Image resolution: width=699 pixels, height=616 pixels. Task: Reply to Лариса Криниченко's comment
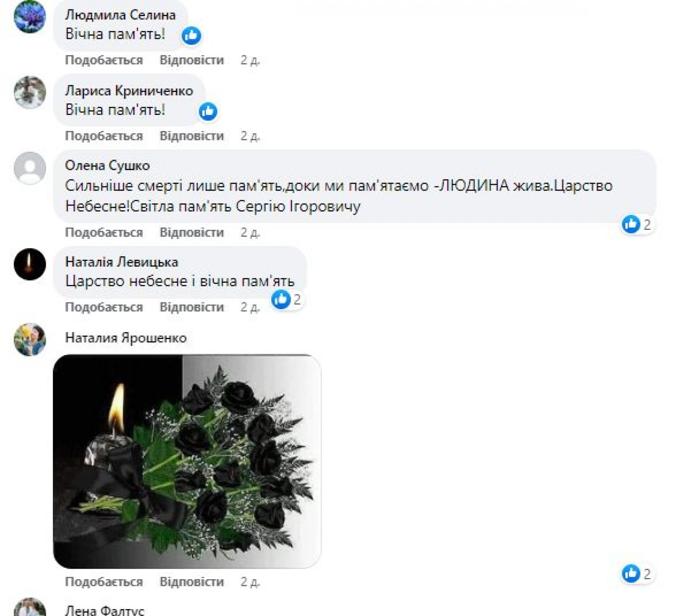tap(191, 136)
